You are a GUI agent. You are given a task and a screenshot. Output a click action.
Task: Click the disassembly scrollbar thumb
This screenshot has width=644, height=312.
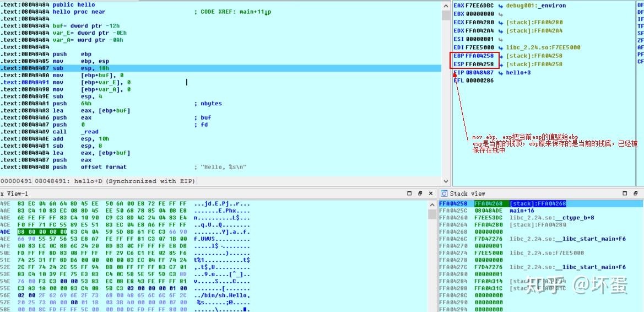pos(446,15)
